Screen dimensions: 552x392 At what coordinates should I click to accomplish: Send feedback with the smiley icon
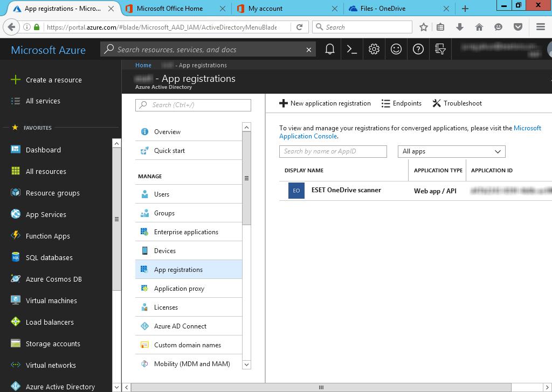click(396, 49)
